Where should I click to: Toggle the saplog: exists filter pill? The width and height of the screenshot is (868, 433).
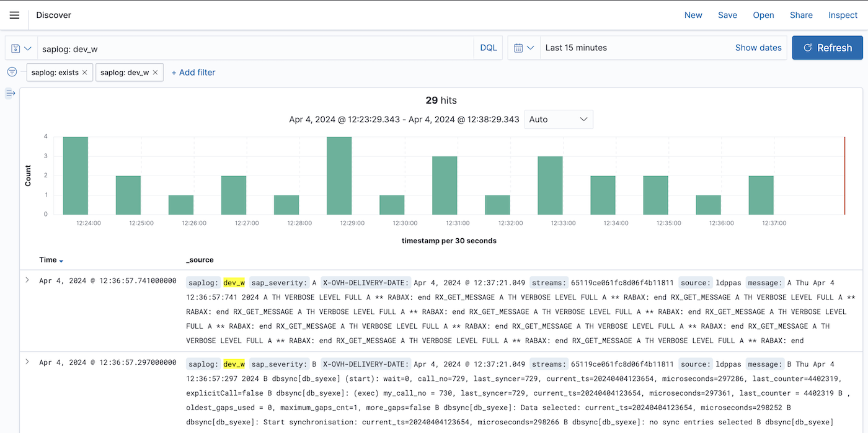(x=55, y=73)
